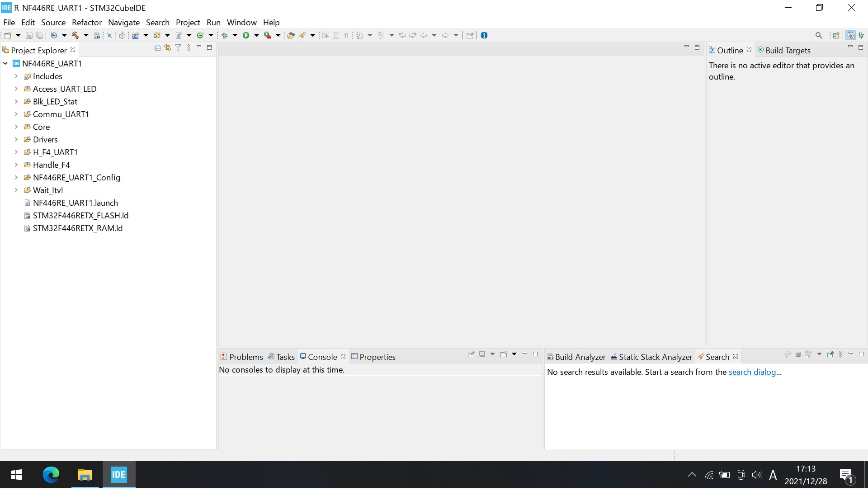Switch to the Problems tab

point(241,357)
